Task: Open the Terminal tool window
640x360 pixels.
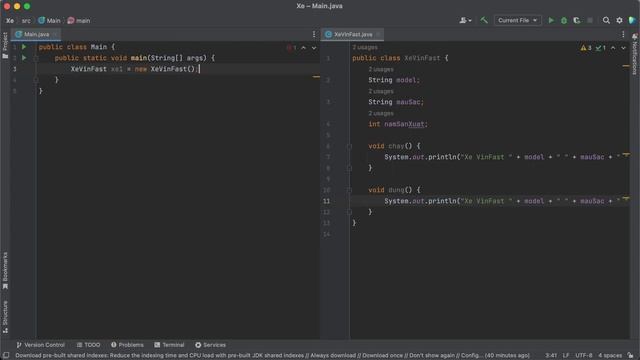Action: 169,345
